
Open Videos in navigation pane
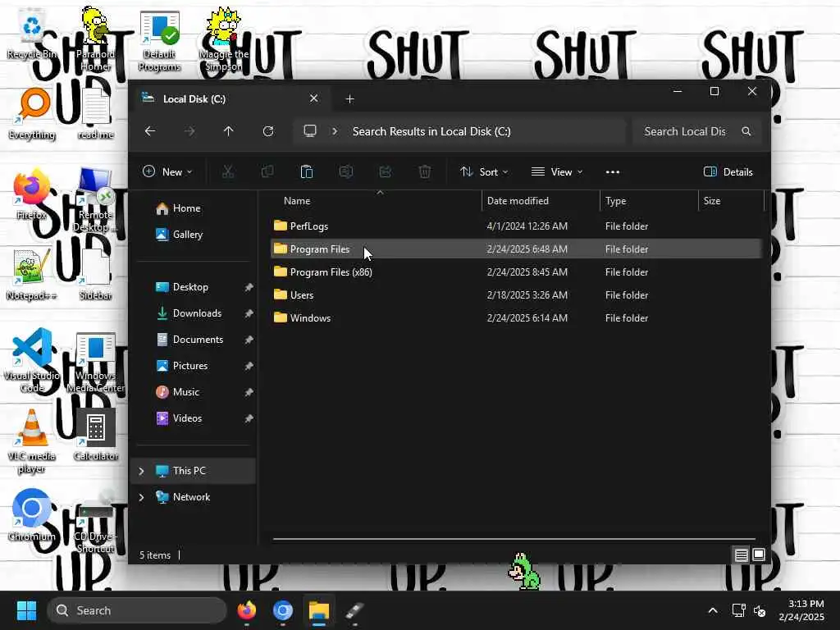coord(193,418)
